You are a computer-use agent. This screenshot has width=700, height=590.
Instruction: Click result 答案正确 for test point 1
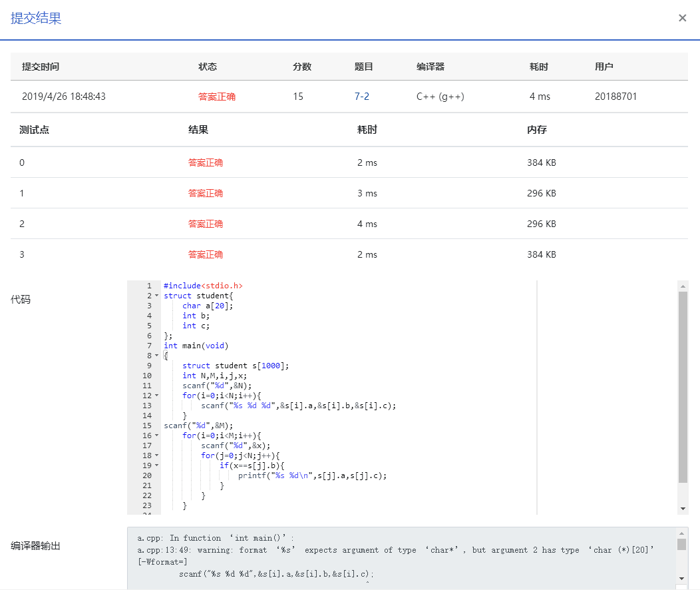coord(206,193)
